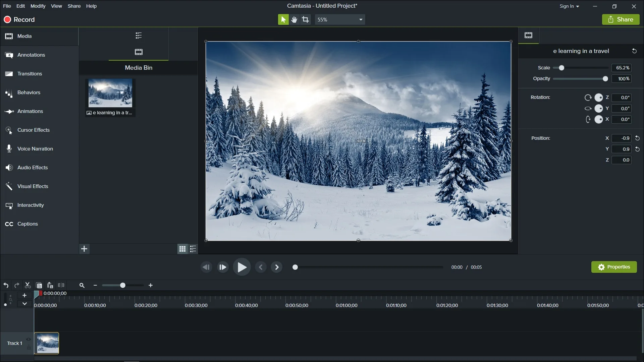Click the Scale slider handle
The image size is (644, 362).
click(561, 68)
